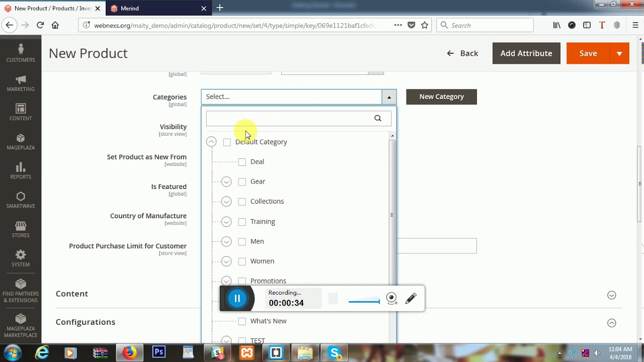Open the Mageplaza sidebar menu
The image size is (644, 362).
coord(21,142)
